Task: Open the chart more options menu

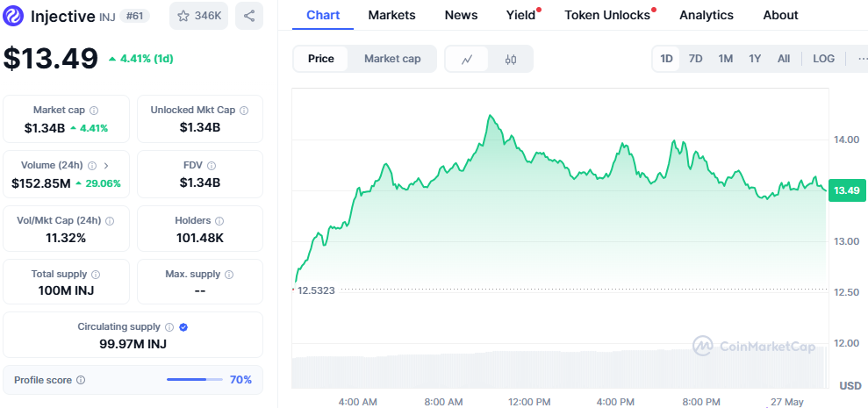Action: (858, 59)
